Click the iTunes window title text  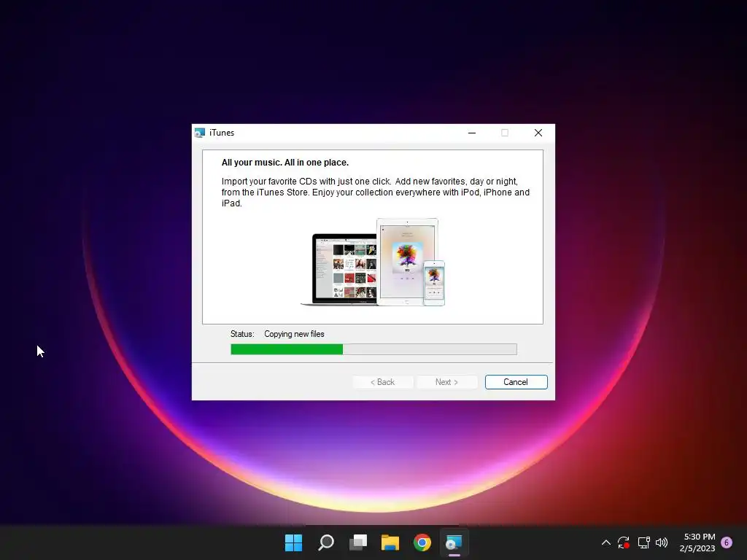tap(222, 133)
